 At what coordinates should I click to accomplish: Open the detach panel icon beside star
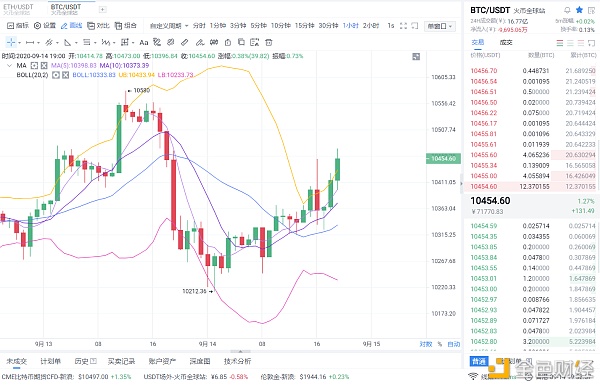592,10
